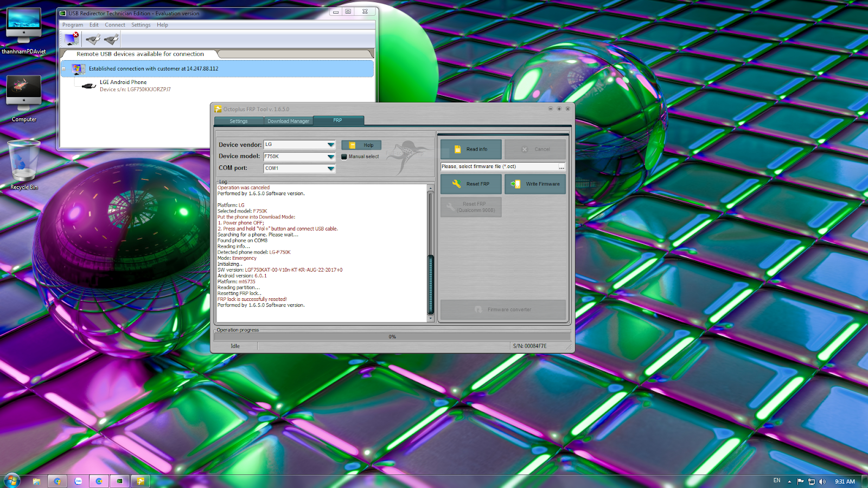The height and width of the screenshot is (488, 868).
Task: Switch to the FRP tab
Action: coord(337,120)
